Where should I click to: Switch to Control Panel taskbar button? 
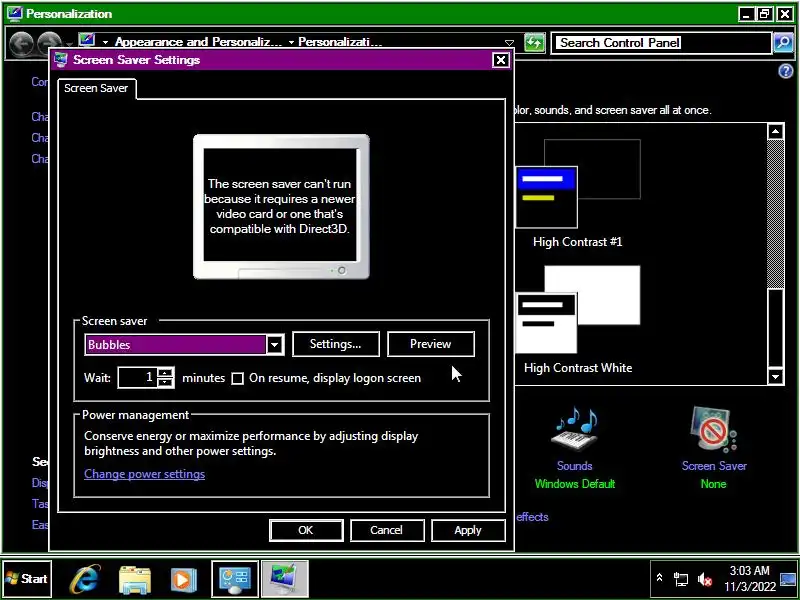pos(235,579)
